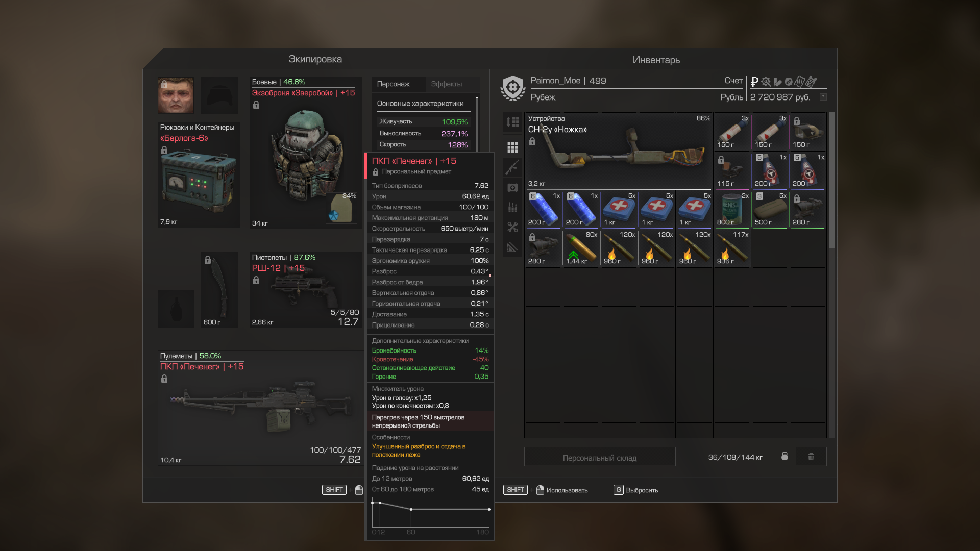Select the ammo bullets filter icon
Image resolution: width=980 pixels, height=551 pixels.
[512, 207]
